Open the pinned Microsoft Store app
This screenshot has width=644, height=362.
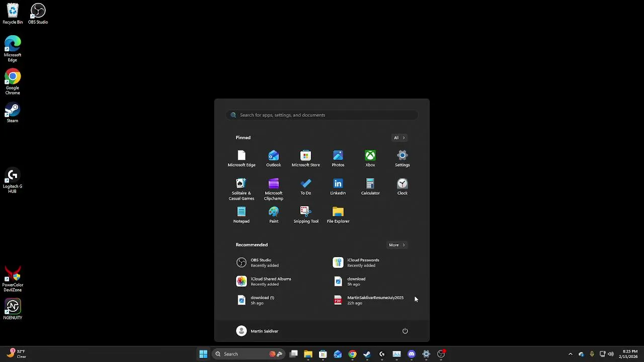(x=306, y=159)
